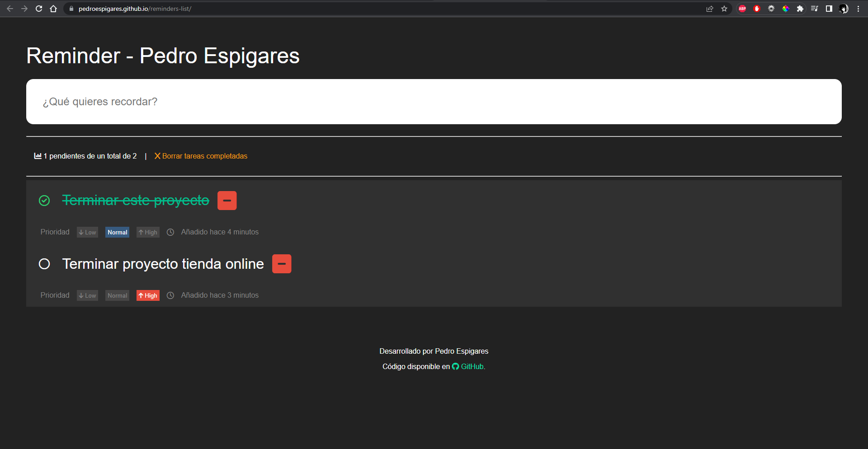
Task: Set Low priority on "Terminar proyecto tienda online"
Action: (x=87, y=295)
